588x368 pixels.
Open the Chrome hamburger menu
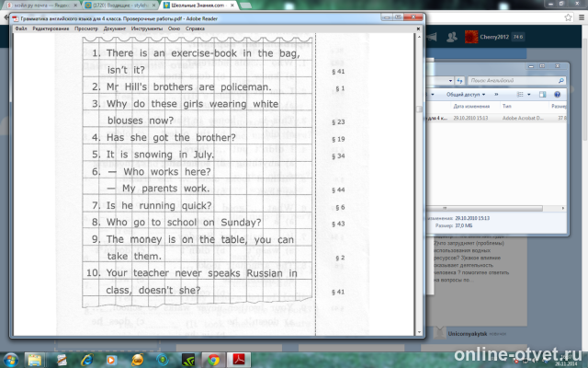click(580, 17)
